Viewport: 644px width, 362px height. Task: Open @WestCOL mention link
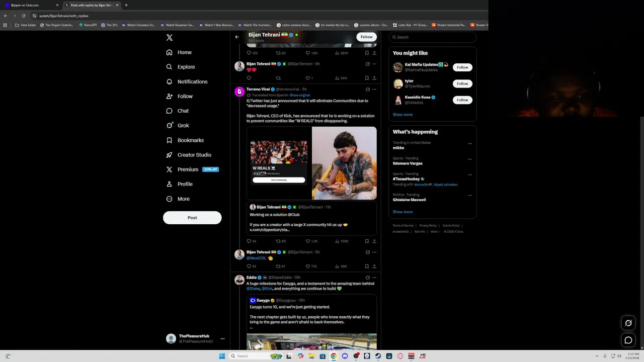[x=256, y=258]
